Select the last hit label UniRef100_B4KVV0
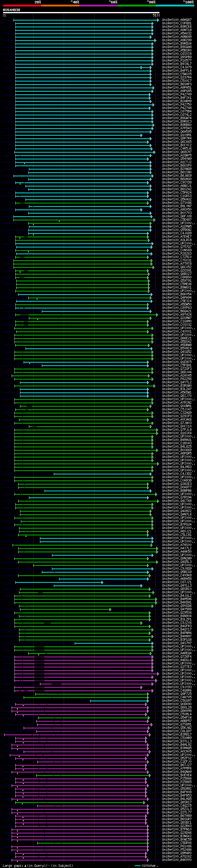Screen dimensions: 197x868 click(177, 860)
